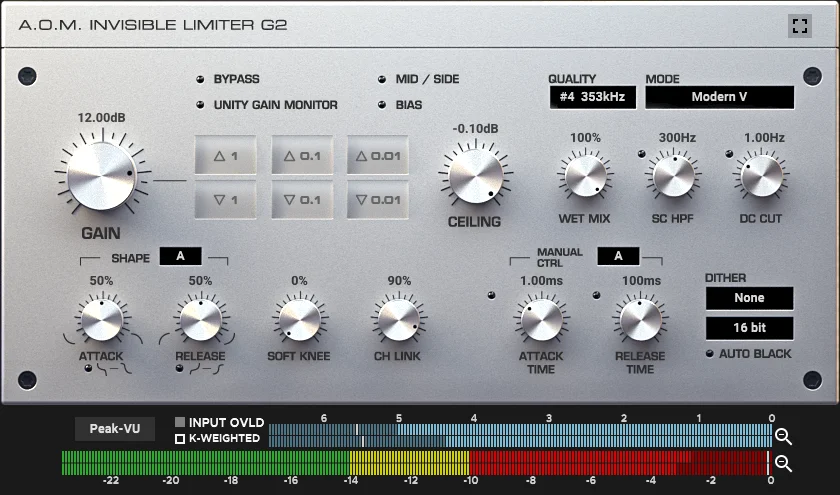
Task: Click the 100% wet mix value
Action: click(585, 138)
